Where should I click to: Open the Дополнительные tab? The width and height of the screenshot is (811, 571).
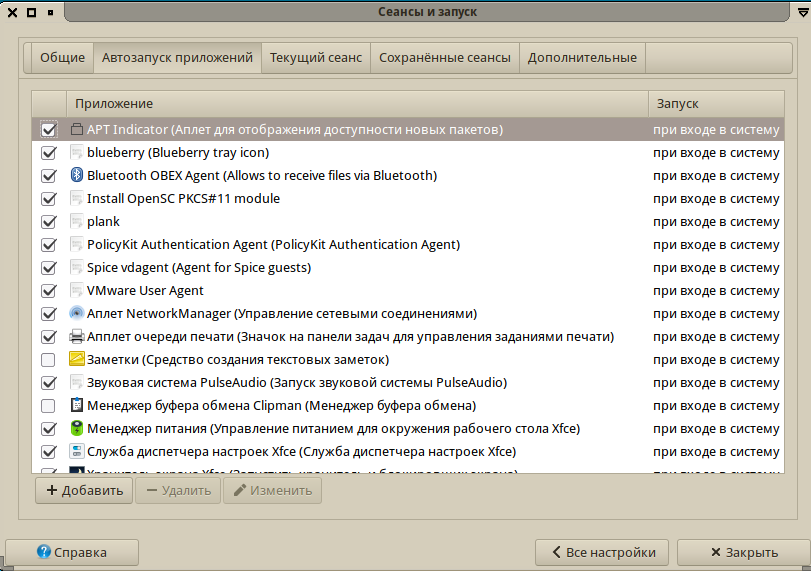[582, 57]
